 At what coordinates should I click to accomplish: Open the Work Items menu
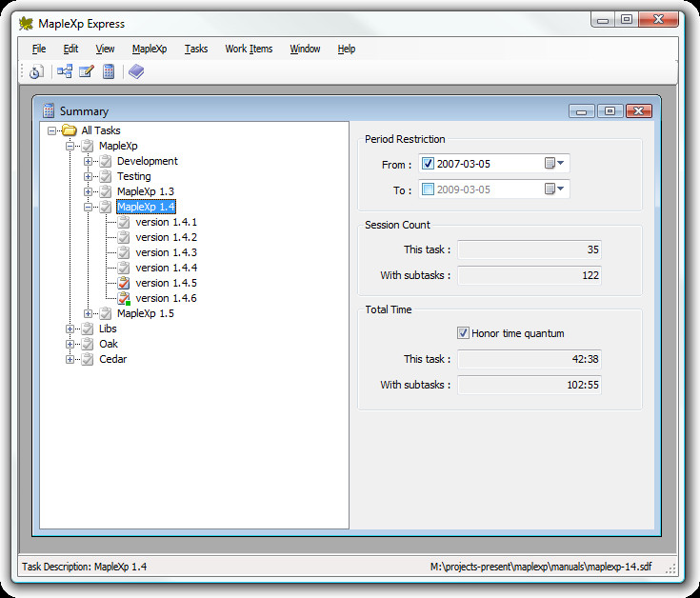(x=249, y=49)
